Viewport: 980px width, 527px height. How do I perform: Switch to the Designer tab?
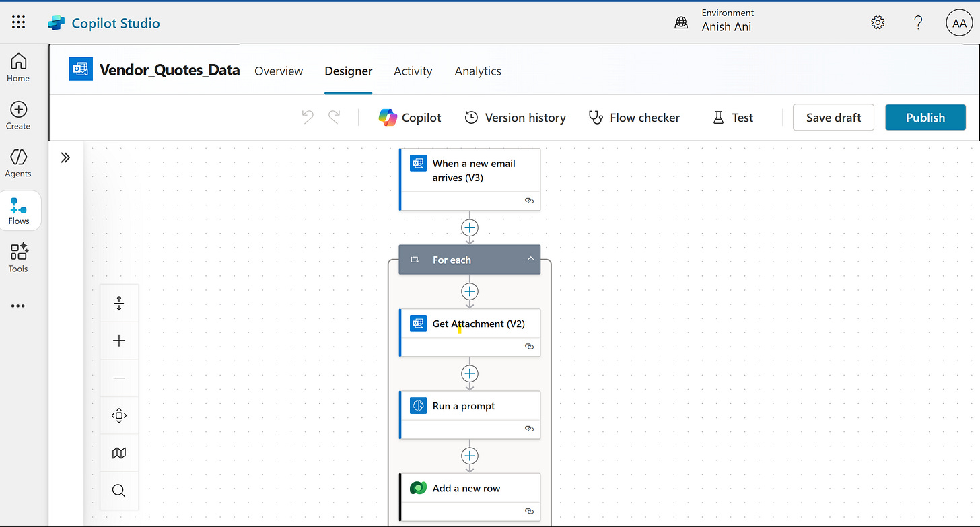tap(349, 71)
